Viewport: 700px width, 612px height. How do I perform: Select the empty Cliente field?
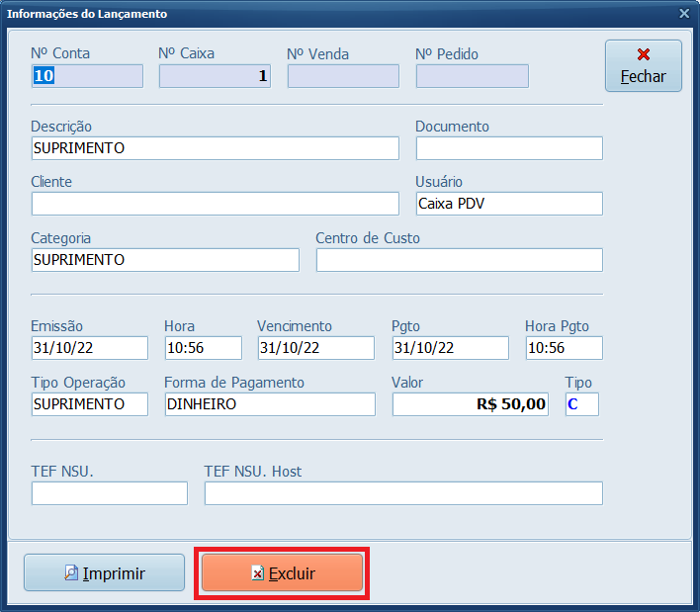tap(215, 204)
